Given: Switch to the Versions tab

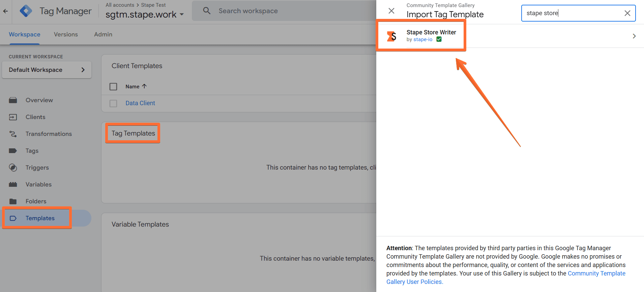Looking at the screenshot, I should tap(66, 34).
